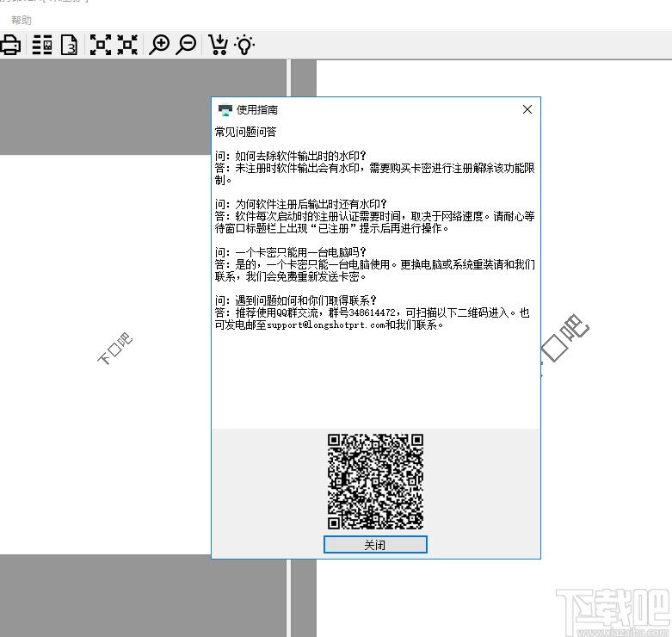672x637 pixels.
Task: Click the 使用指南 dialog title icon
Action: click(x=225, y=110)
